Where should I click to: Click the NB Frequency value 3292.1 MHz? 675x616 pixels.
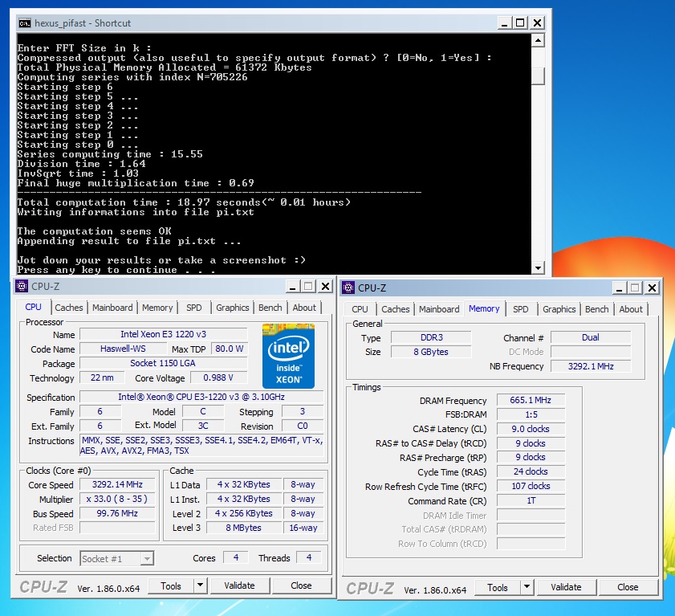point(591,366)
